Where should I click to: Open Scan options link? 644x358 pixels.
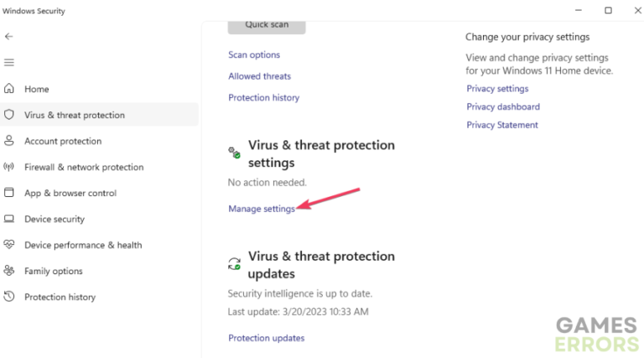(254, 54)
